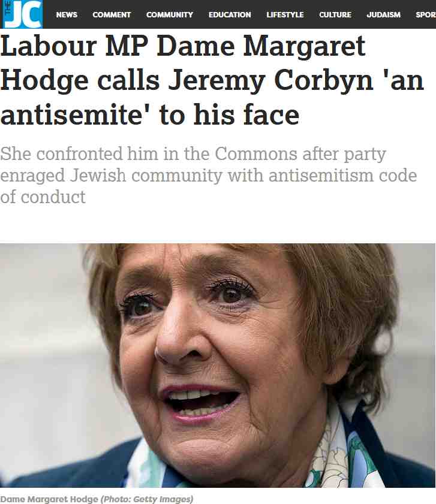Click the Getty Images photo credit
The image size is (436, 504).
147,499
